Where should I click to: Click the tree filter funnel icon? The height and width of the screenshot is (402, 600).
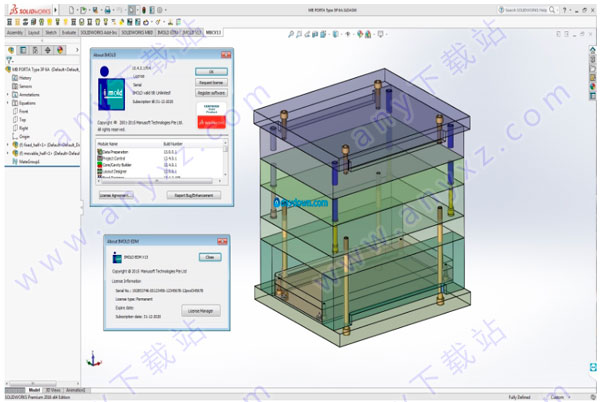[x=9, y=60]
